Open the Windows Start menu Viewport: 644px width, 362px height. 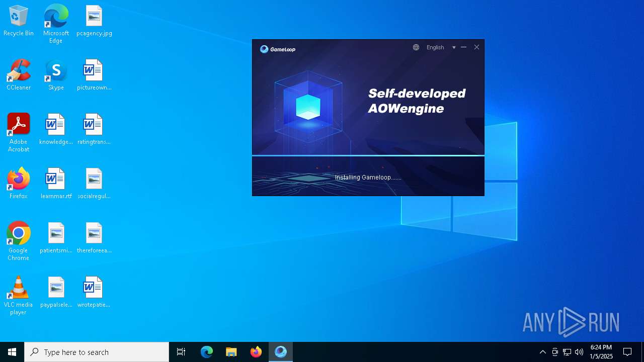[12, 352]
